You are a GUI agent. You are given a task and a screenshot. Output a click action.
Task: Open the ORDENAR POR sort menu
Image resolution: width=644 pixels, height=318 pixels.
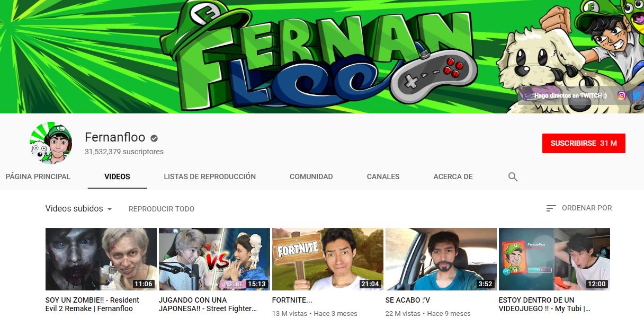pyautogui.click(x=579, y=208)
